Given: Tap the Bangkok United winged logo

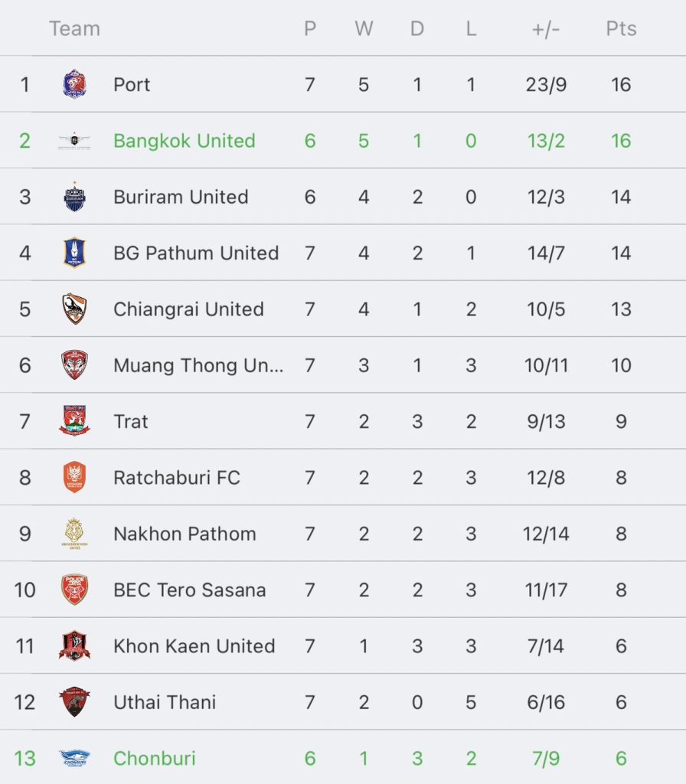Looking at the screenshot, I should [x=74, y=141].
